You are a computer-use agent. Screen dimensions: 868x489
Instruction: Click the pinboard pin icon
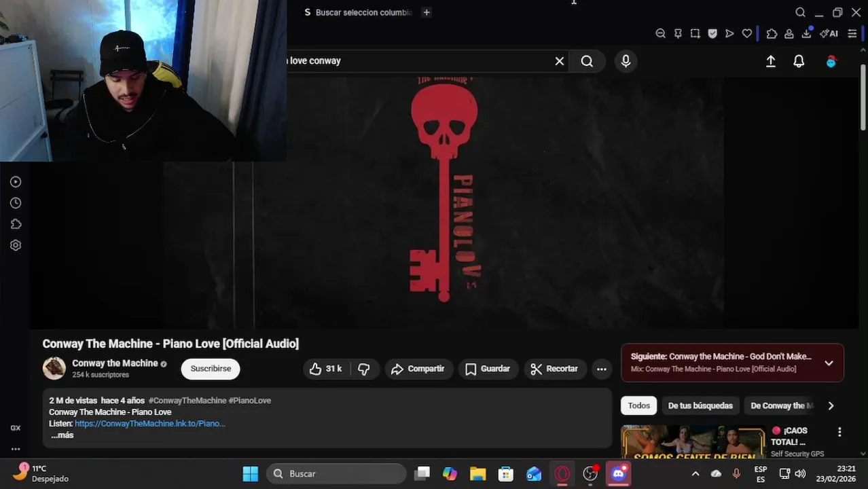pos(678,33)
